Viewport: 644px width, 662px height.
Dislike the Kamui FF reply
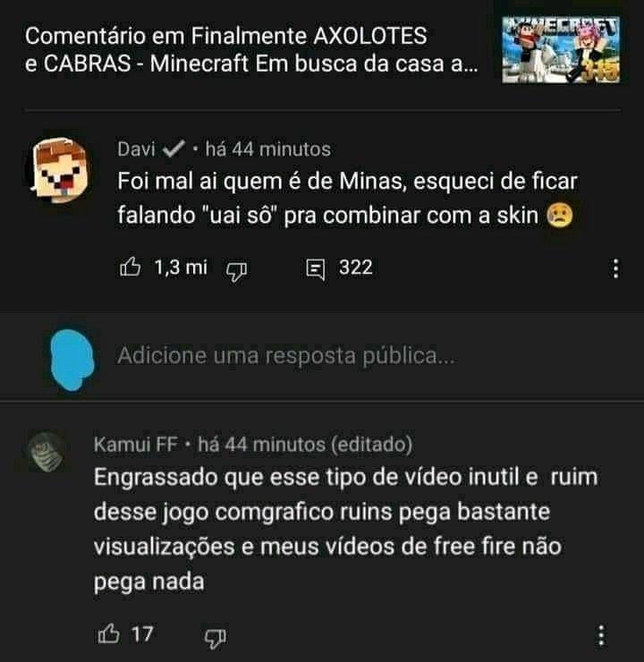[x=216, y=638]
